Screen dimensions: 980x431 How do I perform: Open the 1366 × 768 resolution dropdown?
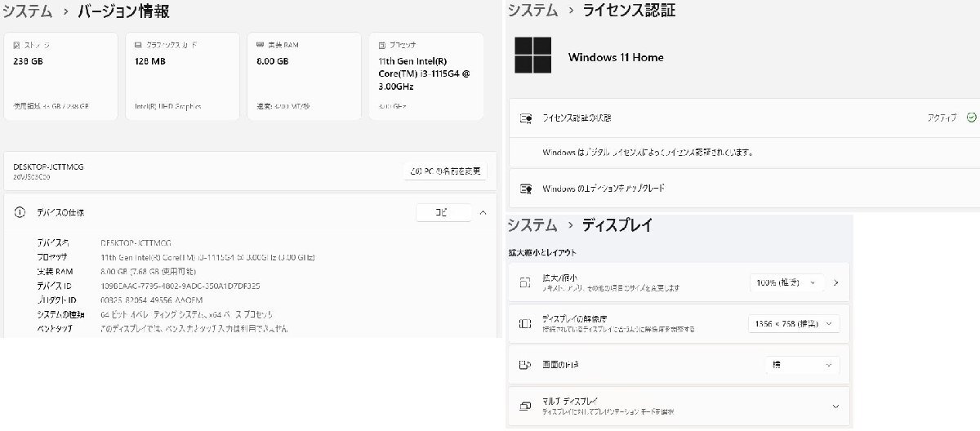tap(793, 324)
